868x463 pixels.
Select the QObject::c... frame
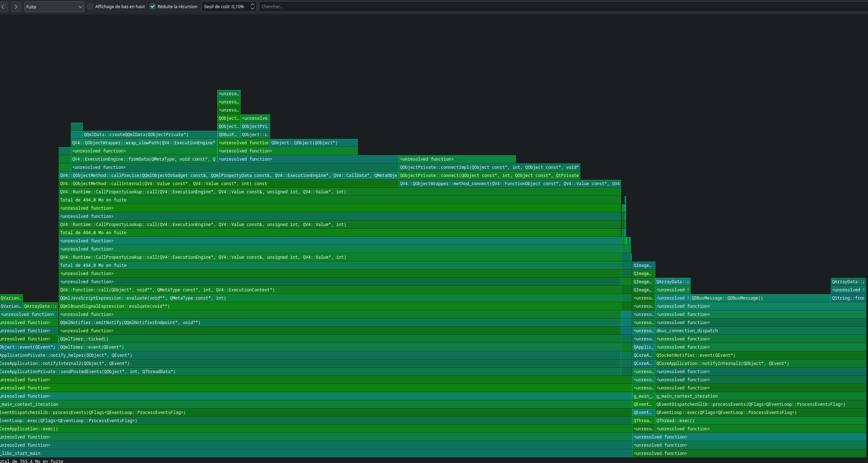[x=255, y=135]
